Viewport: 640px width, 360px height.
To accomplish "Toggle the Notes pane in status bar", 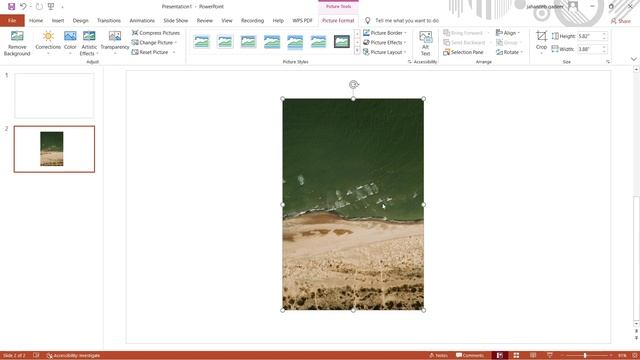I will [438, 356].
